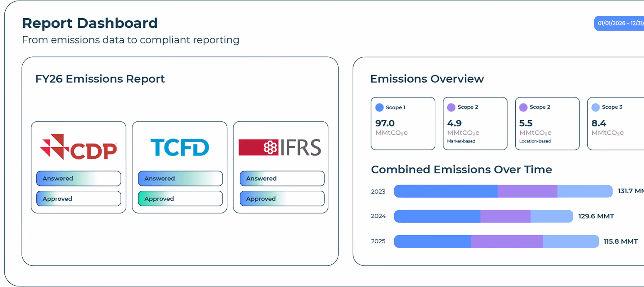Select the TCFD Answered progress bar
644x287 pixels.
click(180, 178)
